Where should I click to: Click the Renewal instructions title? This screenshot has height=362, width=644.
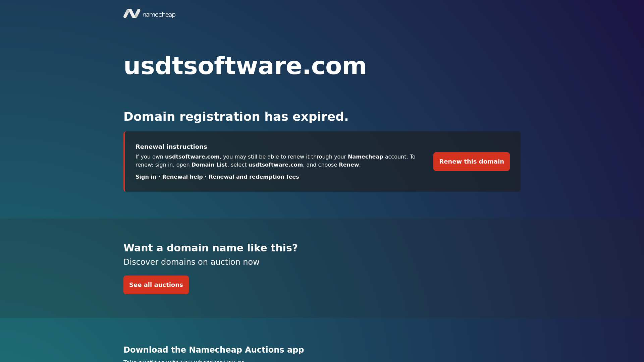pyautogui.click(x=171, y=147)
